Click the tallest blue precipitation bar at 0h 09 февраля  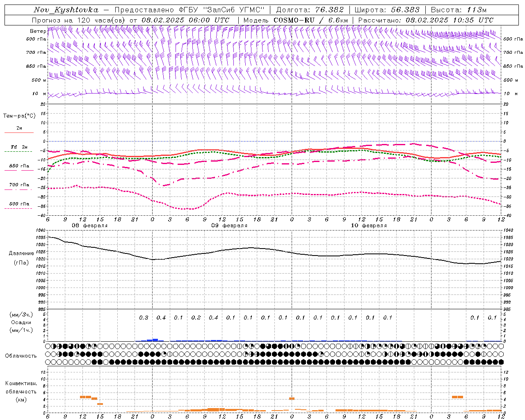pos(155,340)
